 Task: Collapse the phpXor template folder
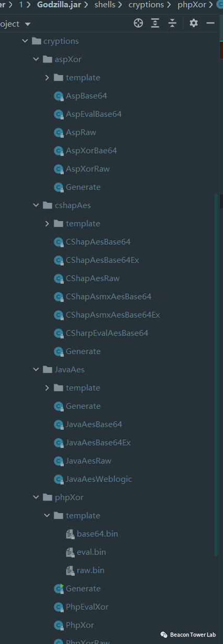pyautogui.click(x=47, y=516)
